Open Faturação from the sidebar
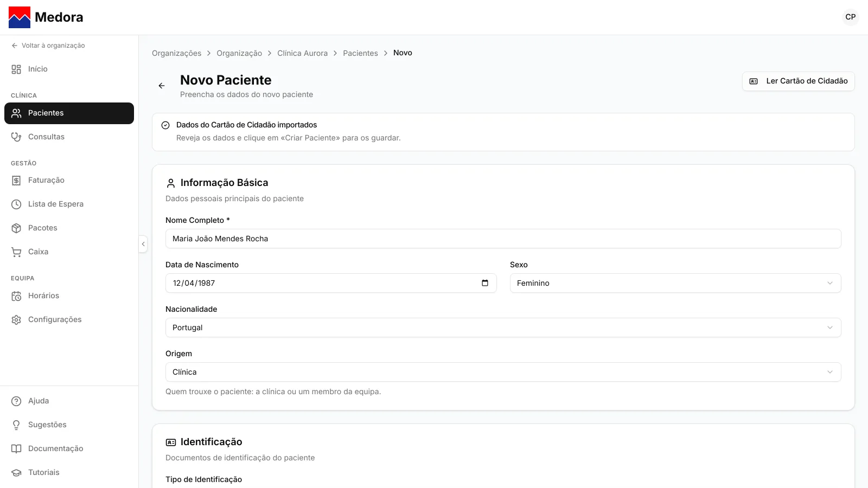The width and height of the screenshot is (868, 488). point(69,181)
